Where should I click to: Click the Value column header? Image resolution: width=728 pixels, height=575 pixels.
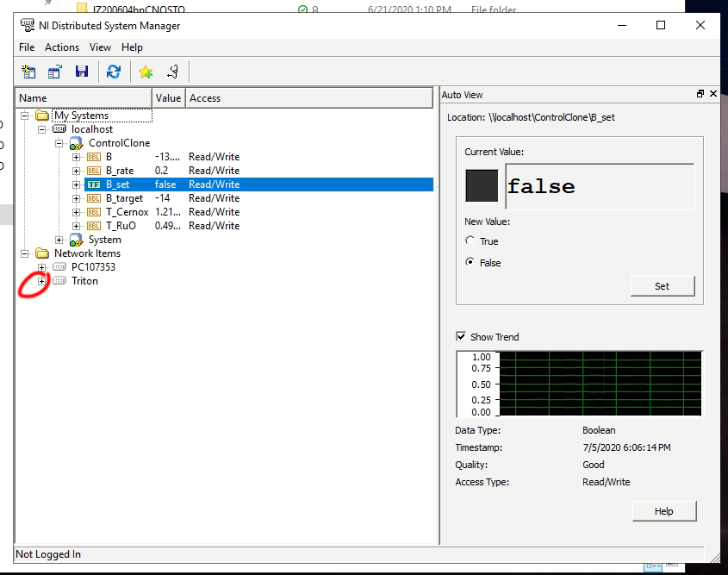(x=169, y=98)
